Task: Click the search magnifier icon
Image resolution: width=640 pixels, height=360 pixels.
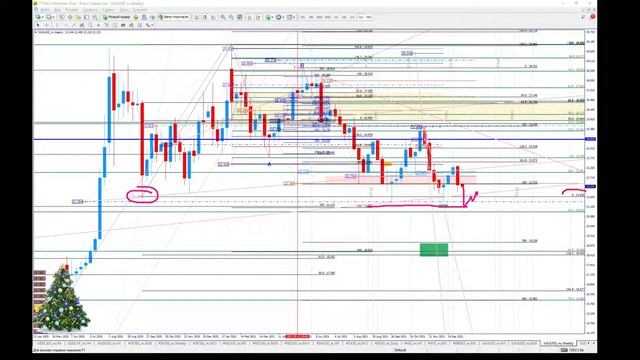Action: click(583, 17)
